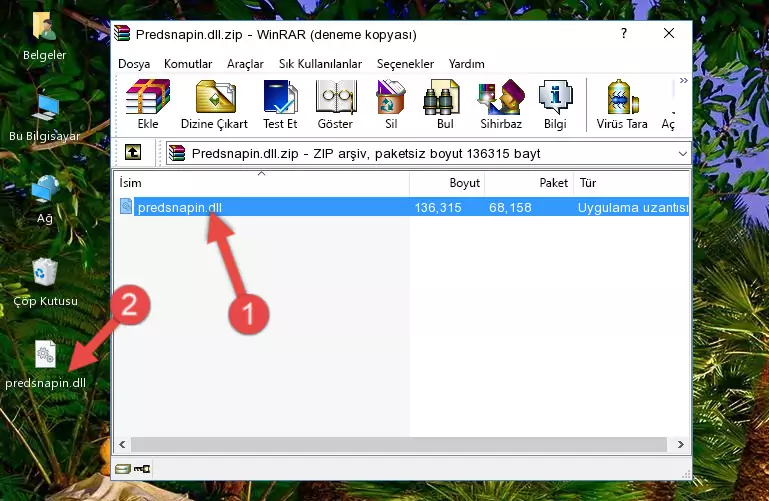
Task: Sort by the Boyut column header
Action: (x=447, y=183)
